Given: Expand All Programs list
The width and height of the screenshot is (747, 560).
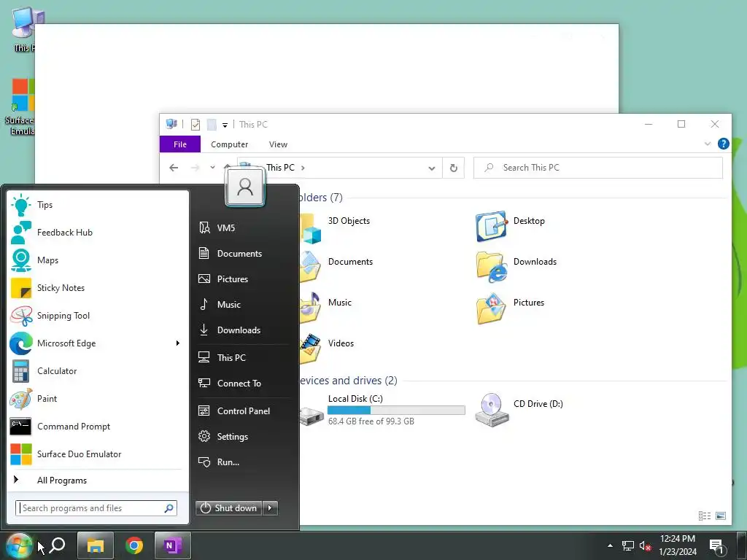Looking at the screenshot, I should [x=98, y=480].
